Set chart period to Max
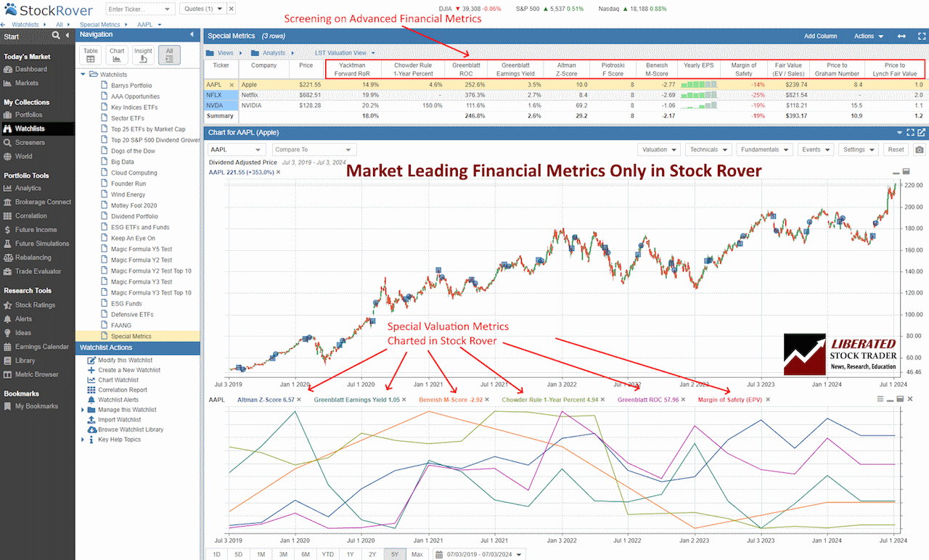Screen dimensions: 929x560 417,555
